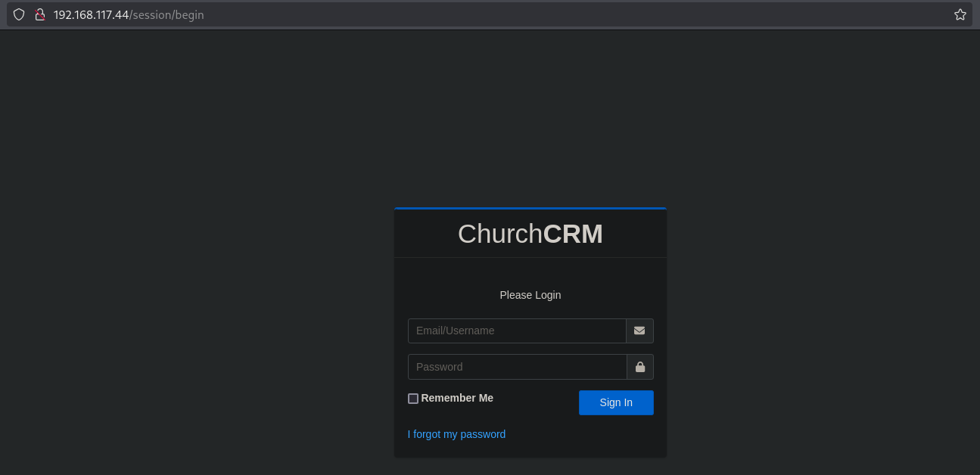Image resolution: width=980 pixels, height=475 pixels.
Task: Open the I forgot my password link
Action: tap(456, 434)
